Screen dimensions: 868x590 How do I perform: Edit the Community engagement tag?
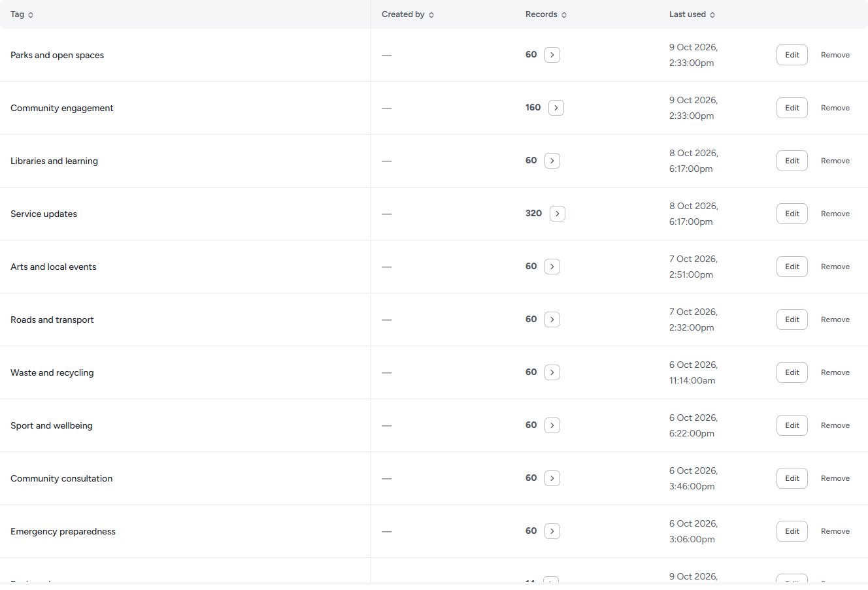point(792,108)
